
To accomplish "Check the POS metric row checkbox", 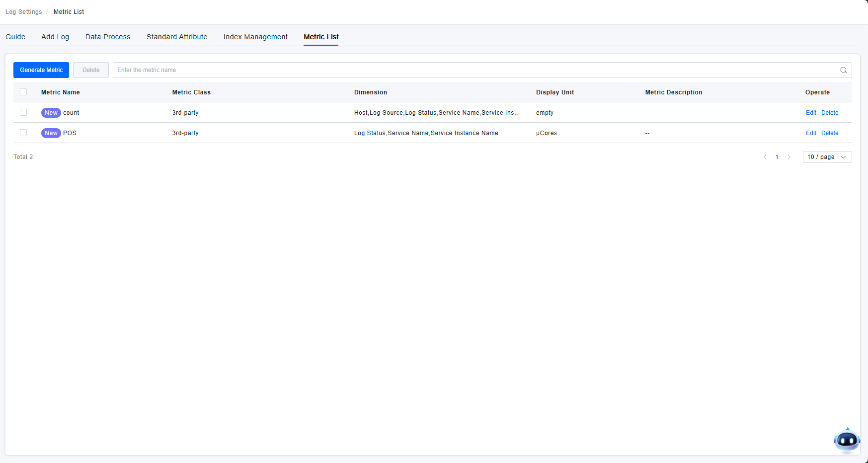I will click(x=23, y=133).
